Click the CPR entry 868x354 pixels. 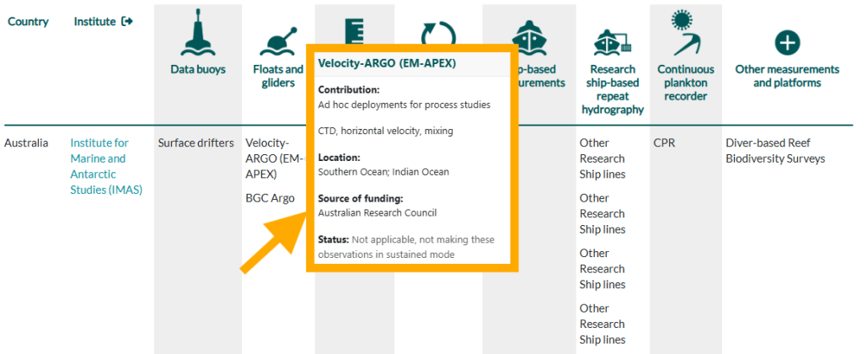(x=664, y=142)
